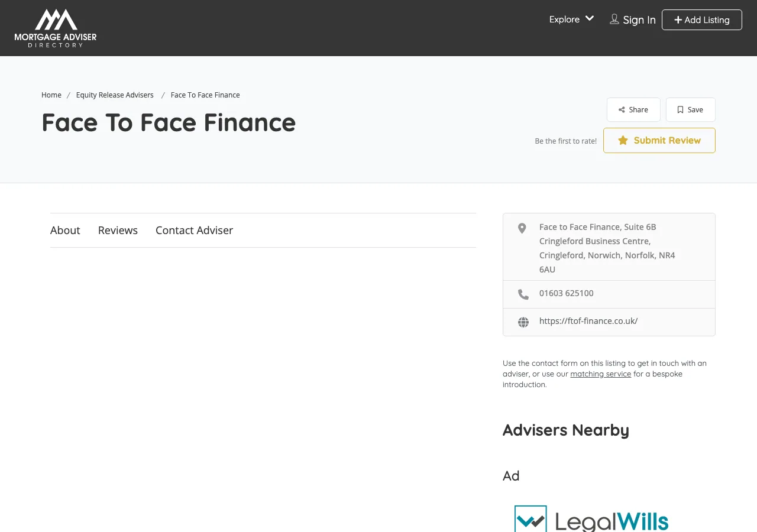Click Be the first to rate text
This screenshot has width=757, height=532.
coord(565,141)
